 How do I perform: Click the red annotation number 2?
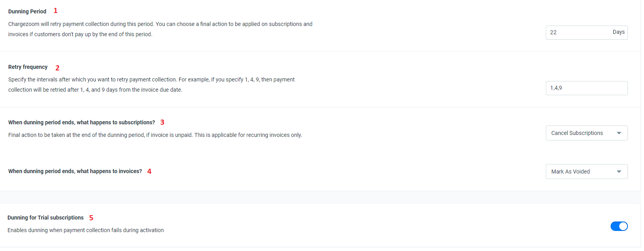click(x=57, y=68)
